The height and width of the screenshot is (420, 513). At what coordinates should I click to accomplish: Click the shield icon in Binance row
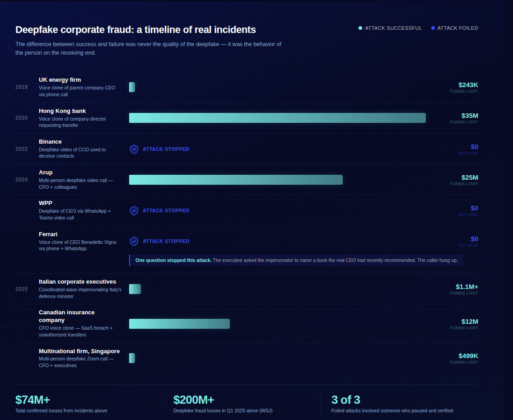tap(134, 149)
